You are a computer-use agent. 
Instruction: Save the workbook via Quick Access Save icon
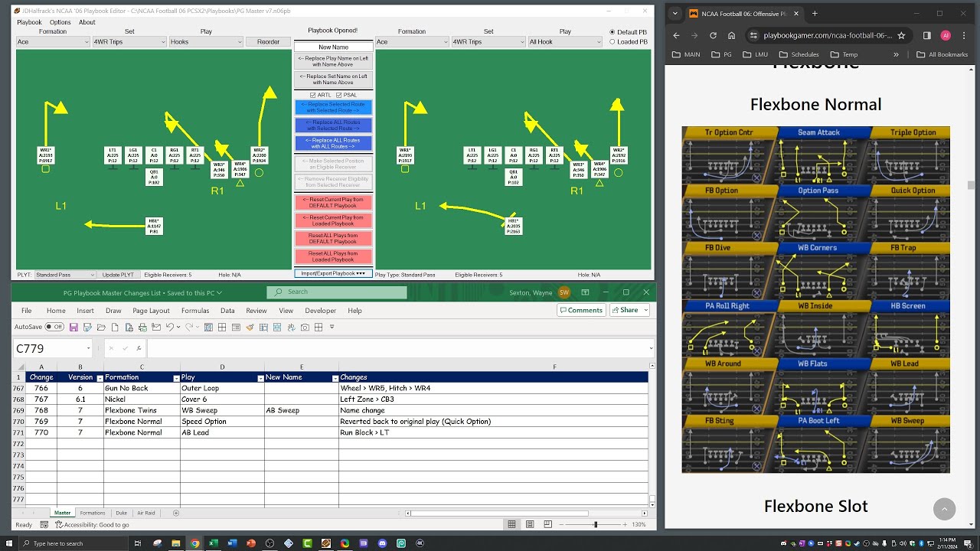coord(74,327)
